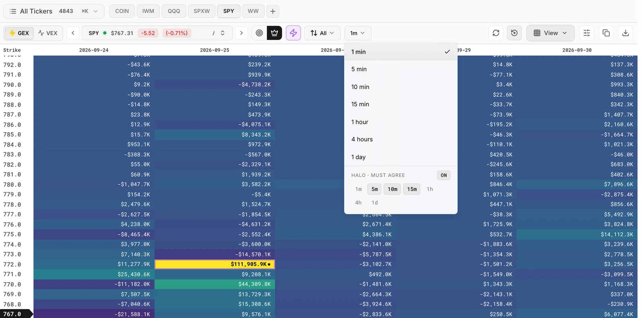This screenshot has width=644, height=318.
Task: Collapse the 1m interval dropdown
Action: [x=357, y=33]
